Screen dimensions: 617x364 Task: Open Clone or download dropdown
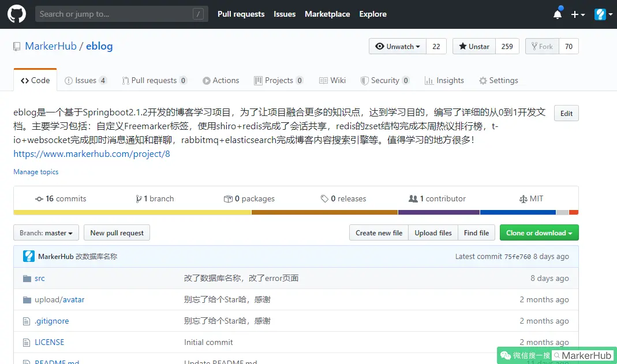539,232
